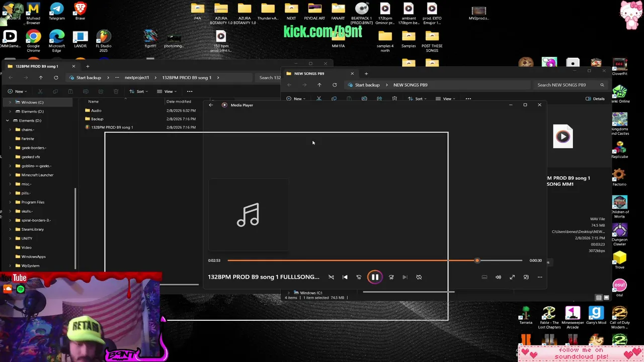Toggle repeat mode in Media Player
Screen dimensions: 644x362
419,277
